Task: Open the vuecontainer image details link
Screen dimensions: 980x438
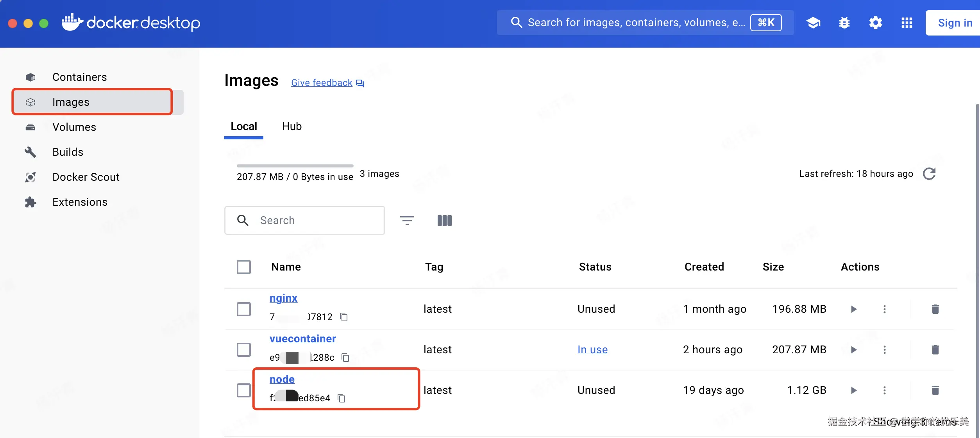Action: (x=303, y=339)
